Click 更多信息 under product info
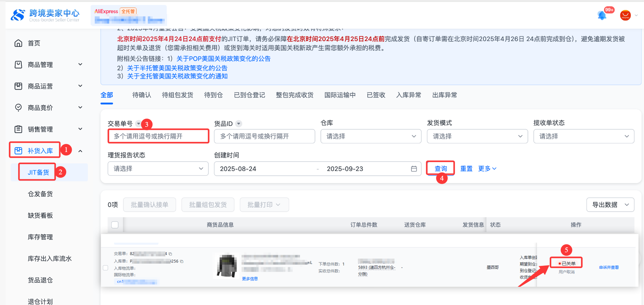The width and height of the screenshot is (644, 305). coord(250,279)
